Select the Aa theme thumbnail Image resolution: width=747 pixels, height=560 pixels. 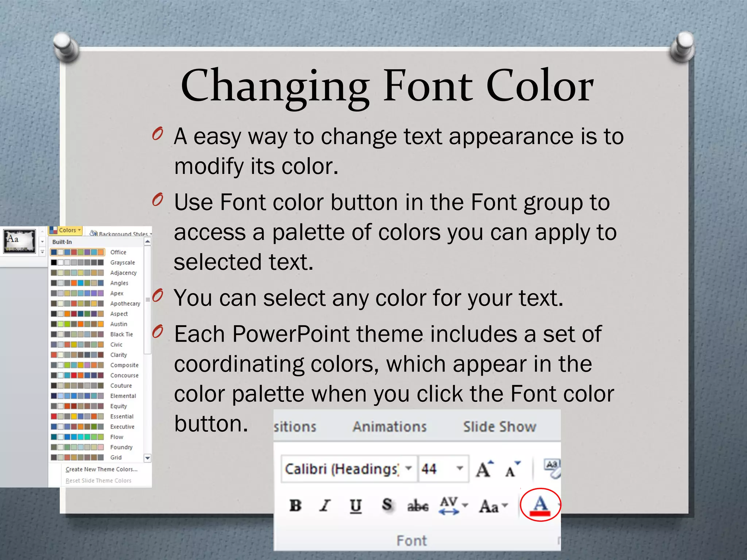click(20, 241)
